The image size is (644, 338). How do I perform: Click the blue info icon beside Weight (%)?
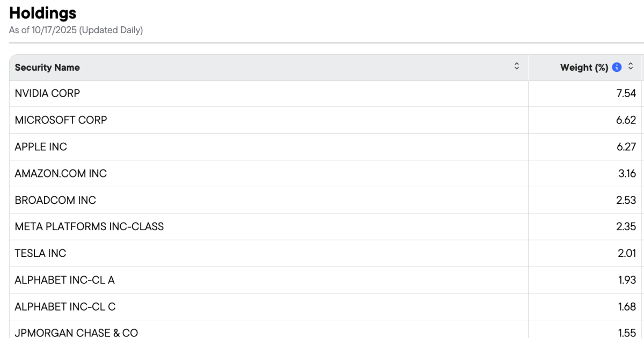(617, 67)
